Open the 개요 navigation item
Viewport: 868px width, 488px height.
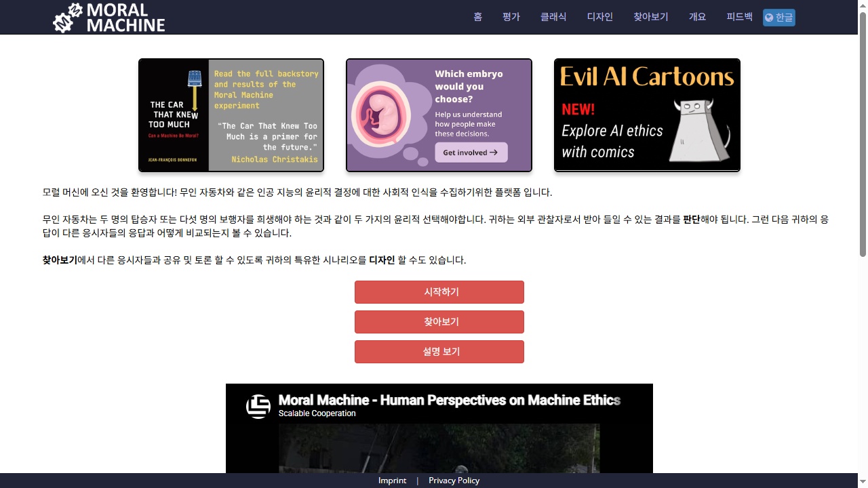click(x=698, y=17)
